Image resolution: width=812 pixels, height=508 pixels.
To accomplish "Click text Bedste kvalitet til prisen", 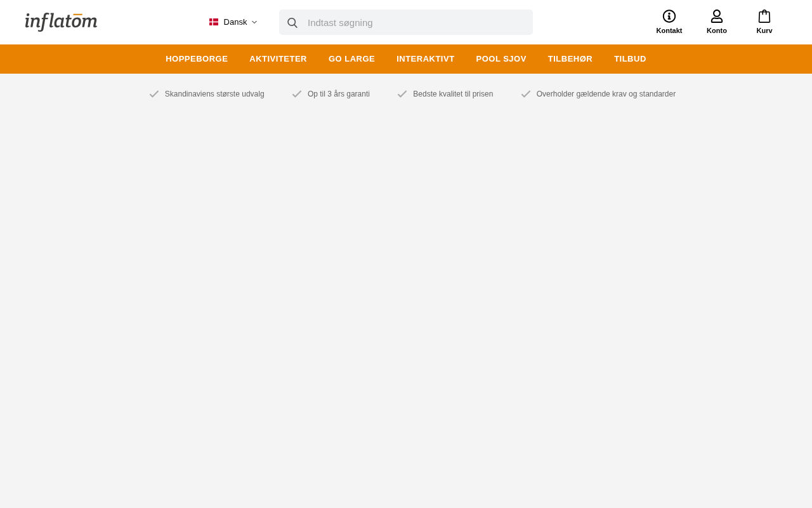I will (453, 94).
